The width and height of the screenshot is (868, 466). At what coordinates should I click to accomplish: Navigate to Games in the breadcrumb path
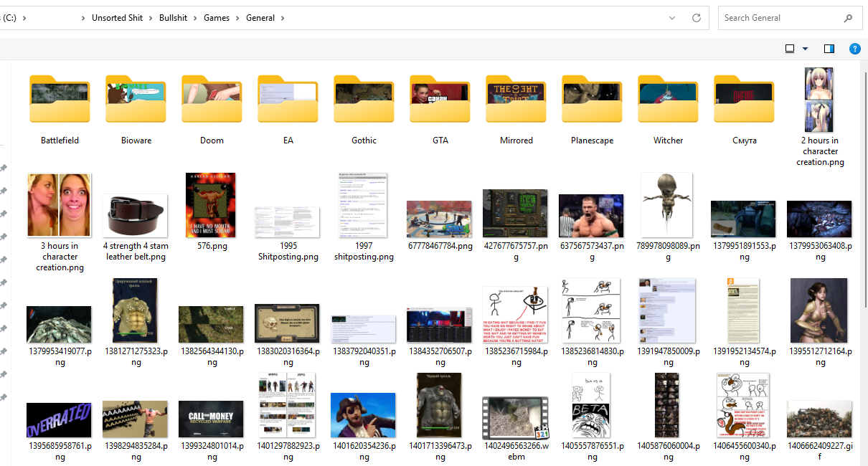pyautogui.click(x=217, y=18)
